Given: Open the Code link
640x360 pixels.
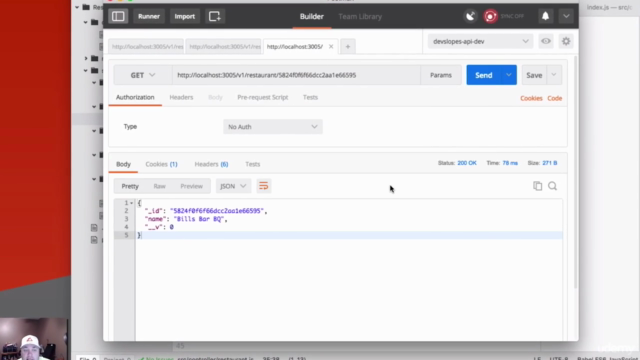Looking at the screenshot, I should click(554, 98).
